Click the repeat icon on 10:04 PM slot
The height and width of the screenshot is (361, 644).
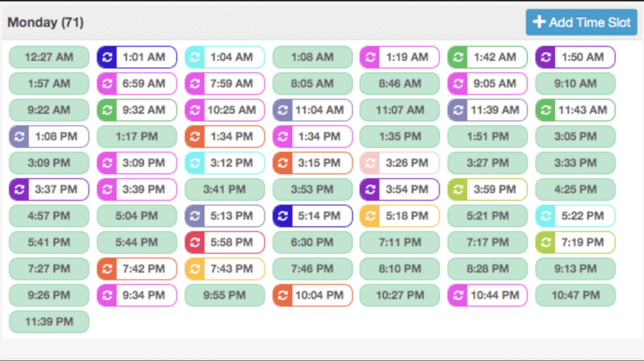[x=282, y=295]
